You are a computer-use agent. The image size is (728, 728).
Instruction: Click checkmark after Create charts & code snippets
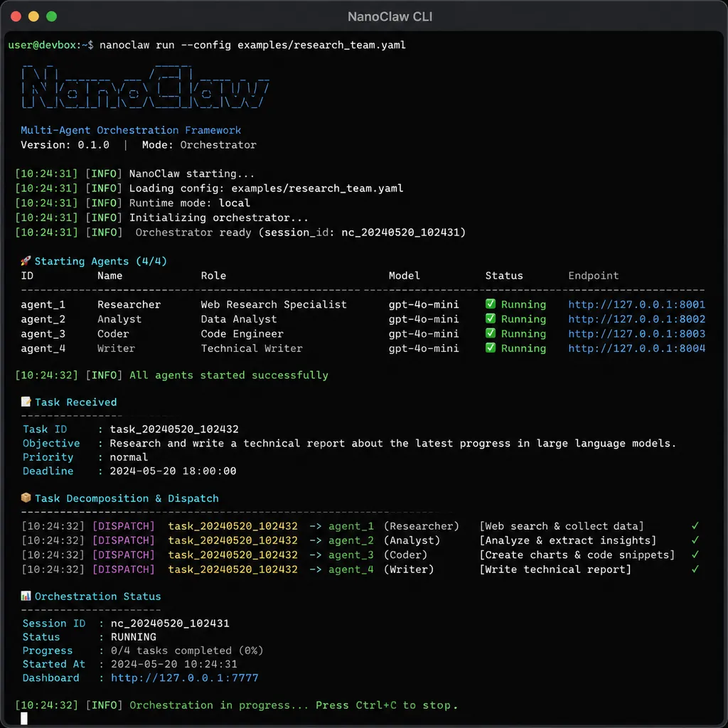tap(695, 555)
